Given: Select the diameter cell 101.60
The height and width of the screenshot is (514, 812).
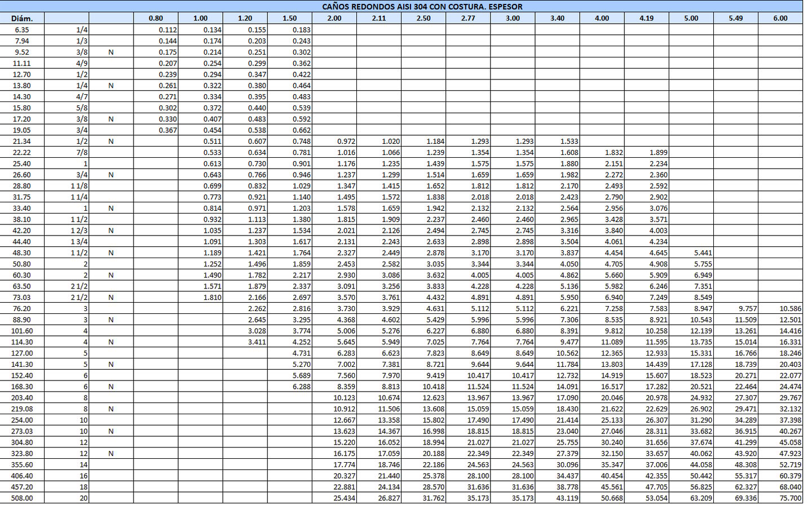Looking at the screenshot, I should point(22,331).
